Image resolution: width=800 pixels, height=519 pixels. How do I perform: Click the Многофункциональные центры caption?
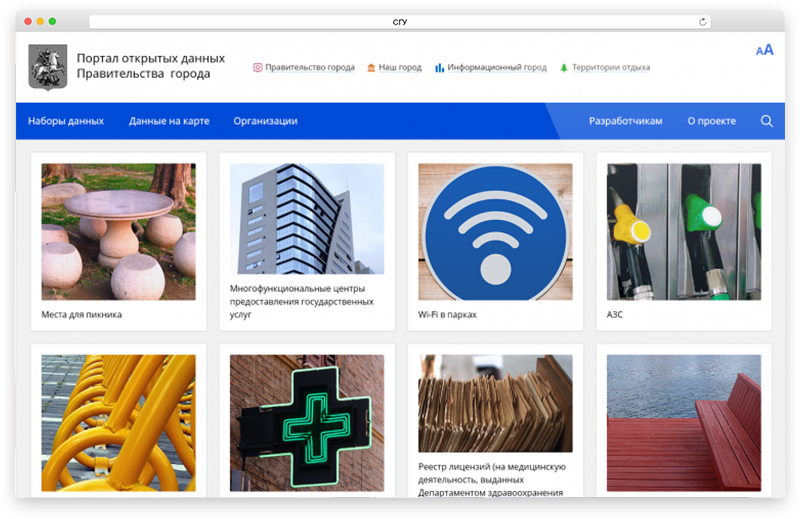(302, 302)
